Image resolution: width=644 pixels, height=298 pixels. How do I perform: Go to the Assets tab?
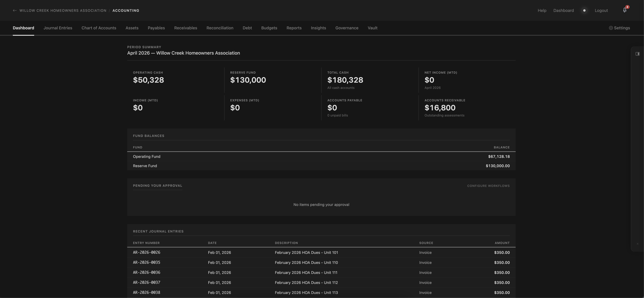click(132, 28)
